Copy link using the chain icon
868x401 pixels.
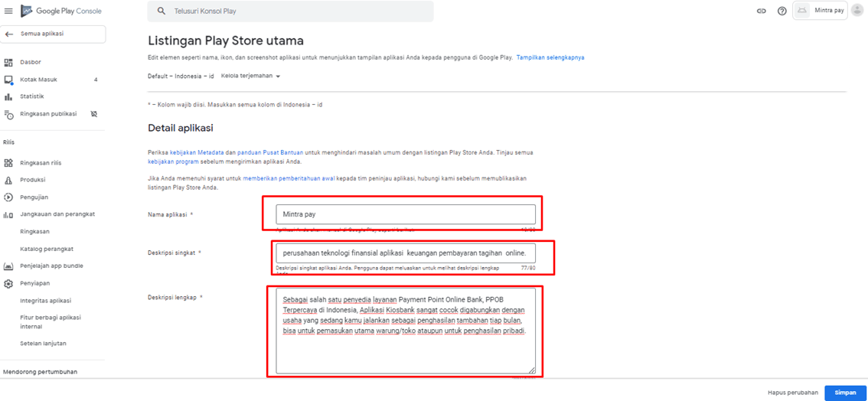(762, 11)
